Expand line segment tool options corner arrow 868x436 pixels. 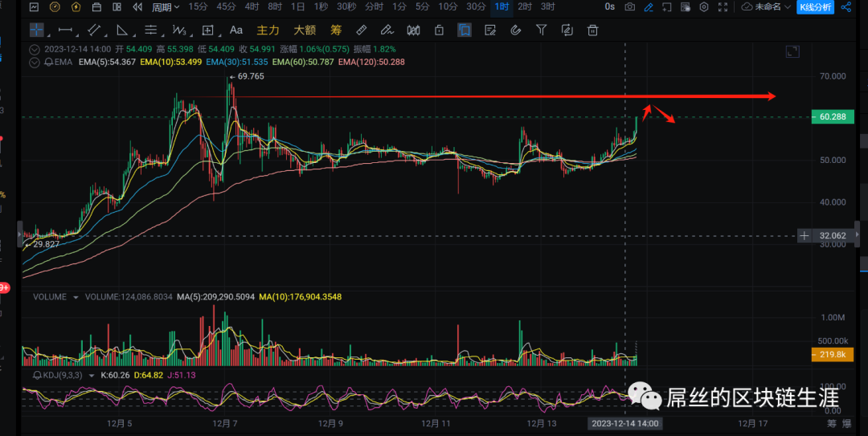pyautogui.click(x=77, y=35)
